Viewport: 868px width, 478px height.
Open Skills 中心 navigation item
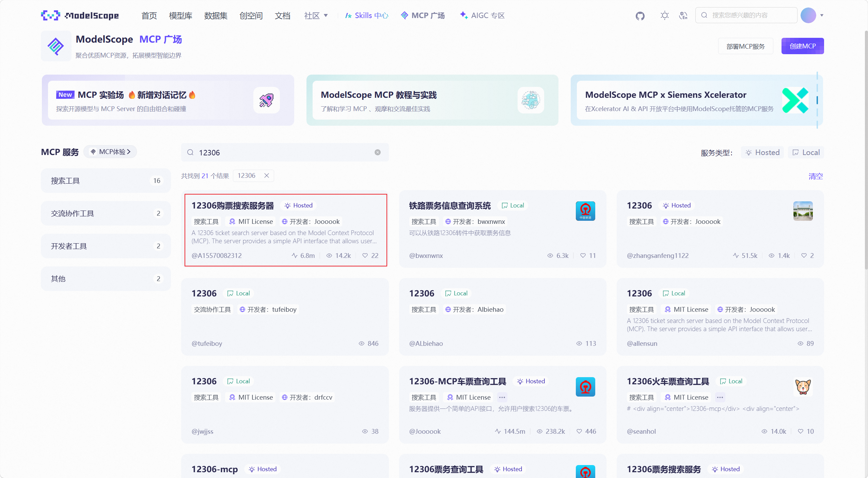[x=367, y=15]
